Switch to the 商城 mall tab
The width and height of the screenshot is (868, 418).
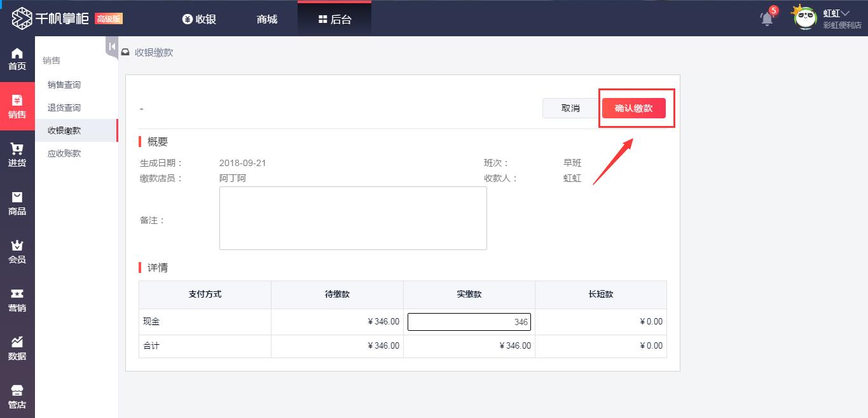coord(267,19)
